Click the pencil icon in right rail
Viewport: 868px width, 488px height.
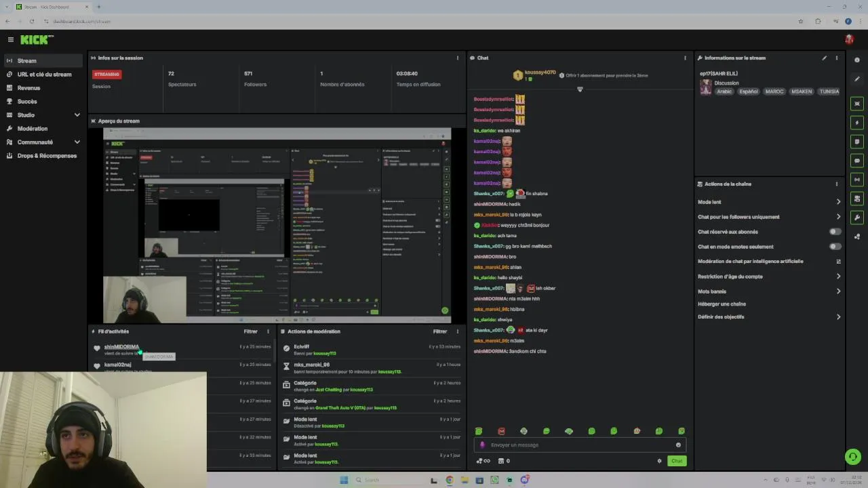pyautogui.click(x=857, y=79)
